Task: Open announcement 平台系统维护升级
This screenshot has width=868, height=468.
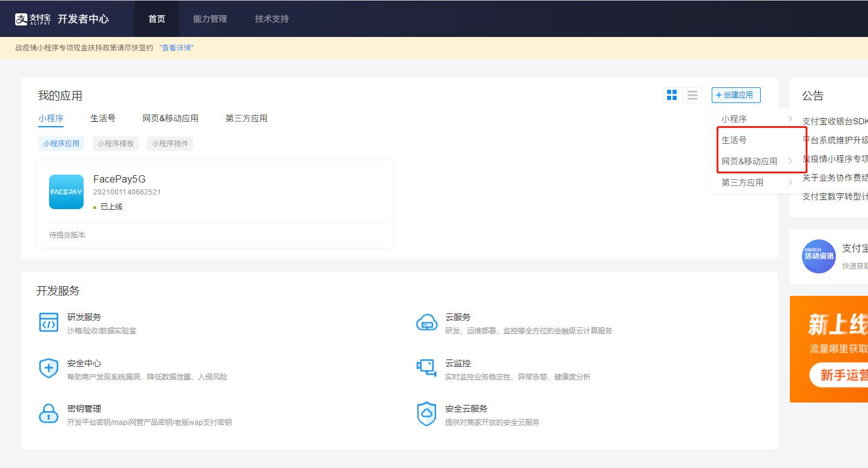Action: [x=835, y=140]
